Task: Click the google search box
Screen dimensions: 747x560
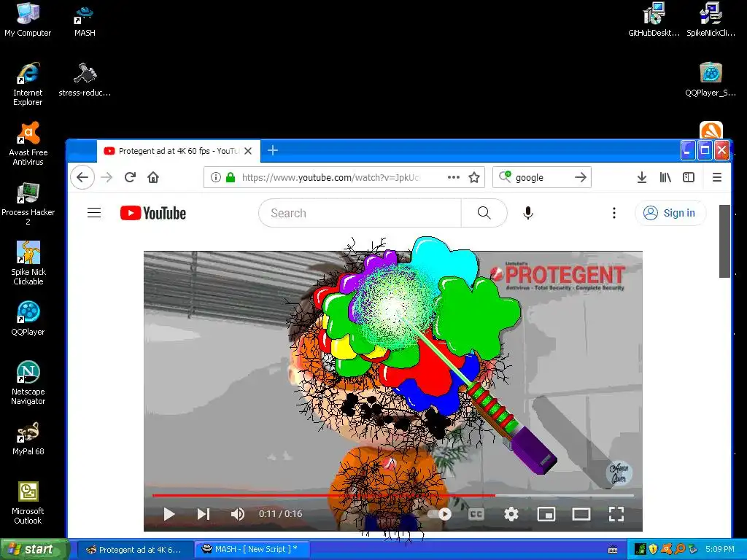Action: click(x=542, y=178)
